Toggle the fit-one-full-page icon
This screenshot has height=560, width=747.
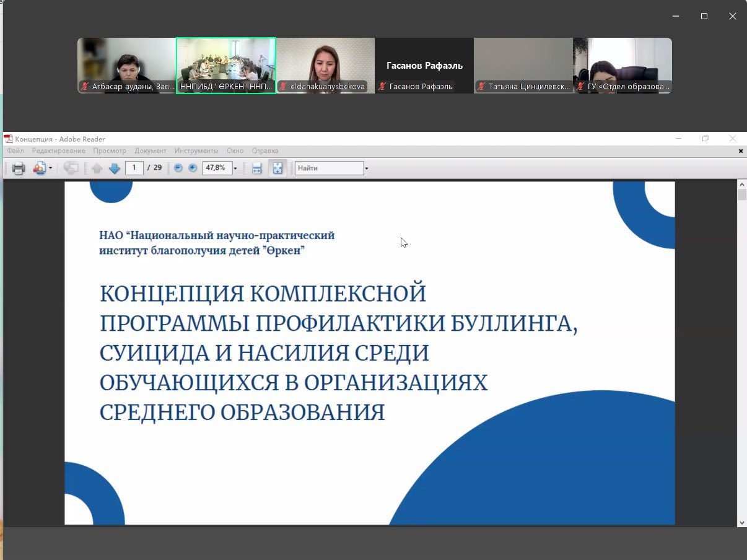277,168
